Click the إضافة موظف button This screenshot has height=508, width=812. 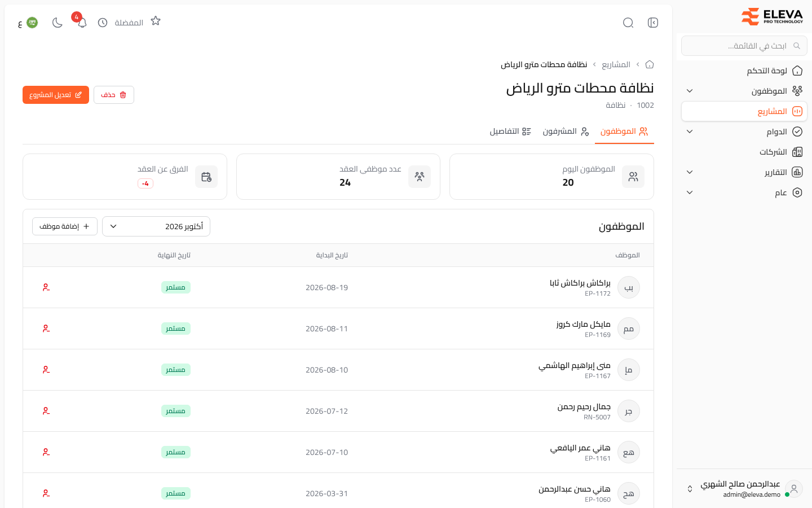[x=65, y=226]
